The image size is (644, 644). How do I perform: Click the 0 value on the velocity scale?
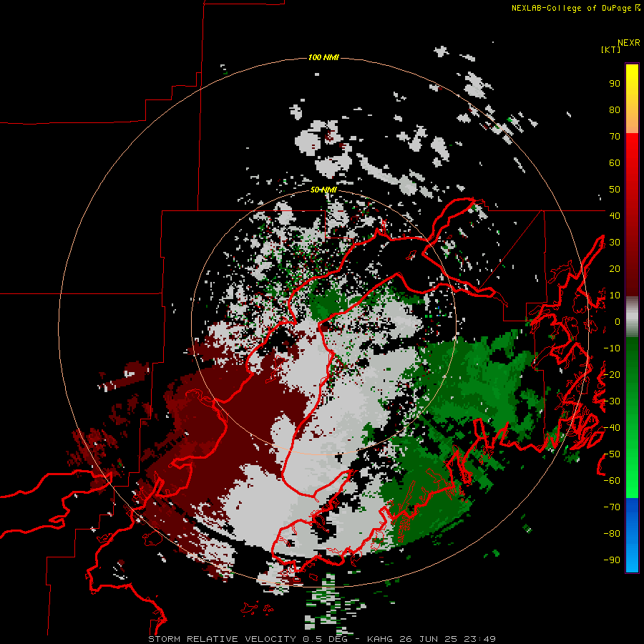click(618, 322)
